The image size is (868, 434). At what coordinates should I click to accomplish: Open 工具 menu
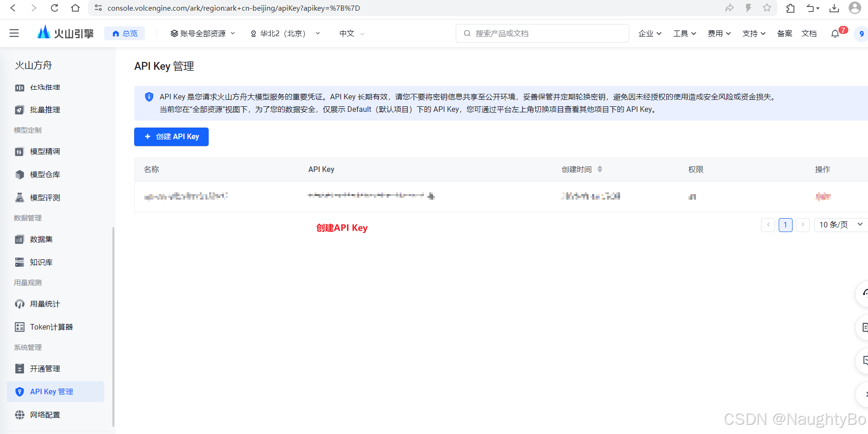point(684,33)
